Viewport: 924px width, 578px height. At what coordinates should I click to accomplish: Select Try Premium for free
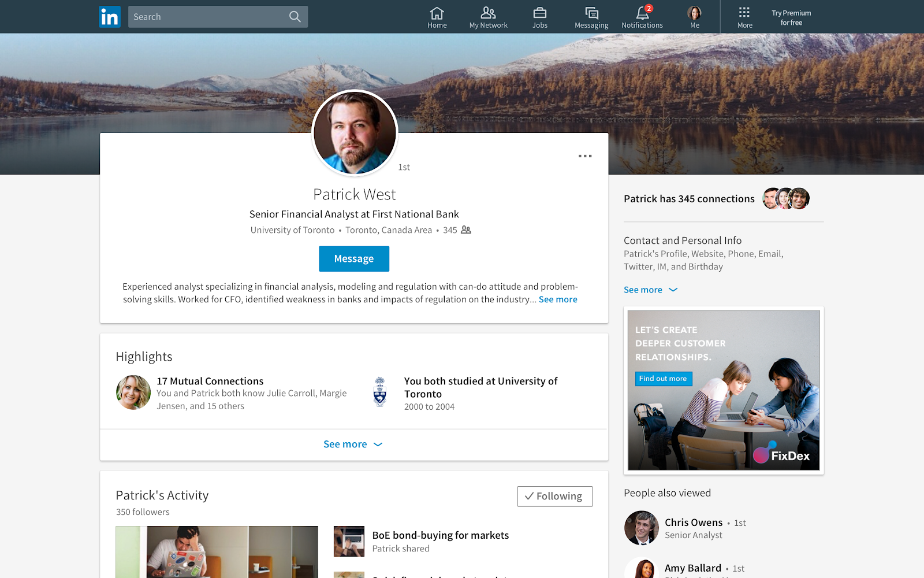coord(792,17)
